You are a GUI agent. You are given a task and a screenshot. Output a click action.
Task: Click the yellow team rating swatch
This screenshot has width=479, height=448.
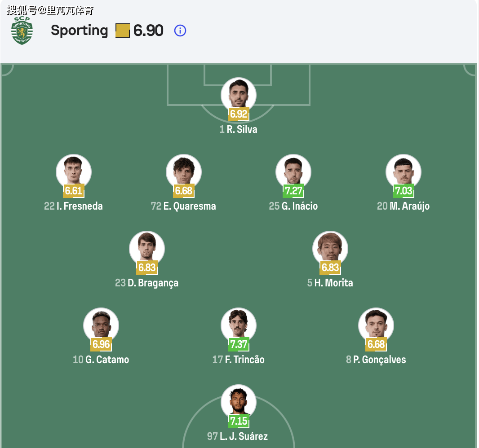pyautogui.click(x=123, y=31)
